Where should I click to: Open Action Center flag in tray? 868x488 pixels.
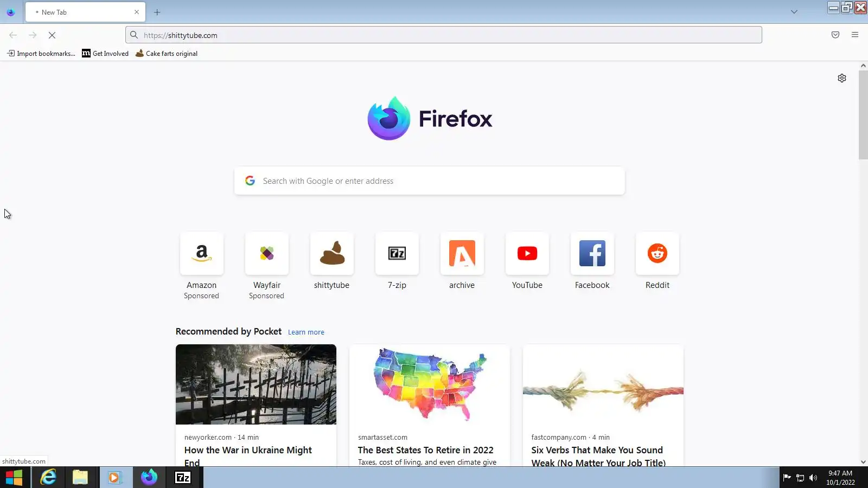[787, 478]
